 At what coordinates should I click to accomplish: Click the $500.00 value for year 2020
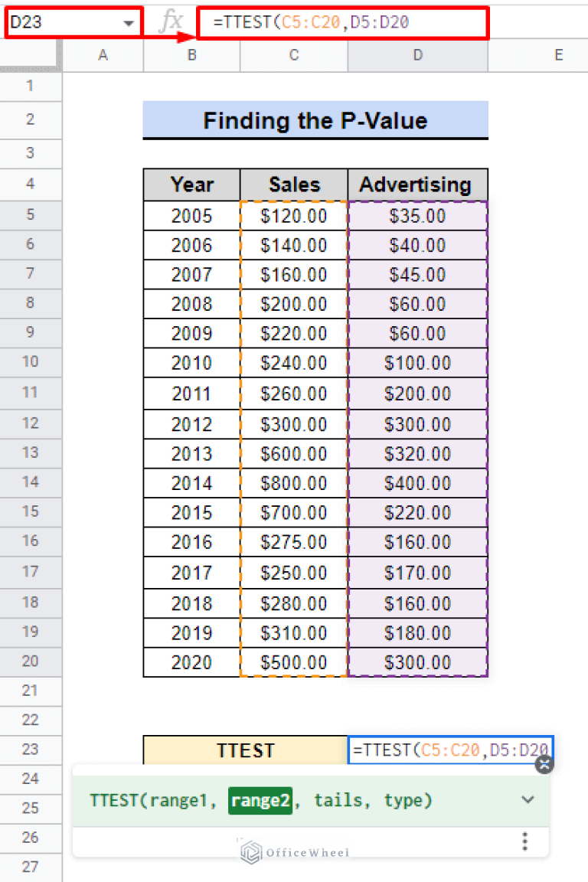(x=293, y=662)
